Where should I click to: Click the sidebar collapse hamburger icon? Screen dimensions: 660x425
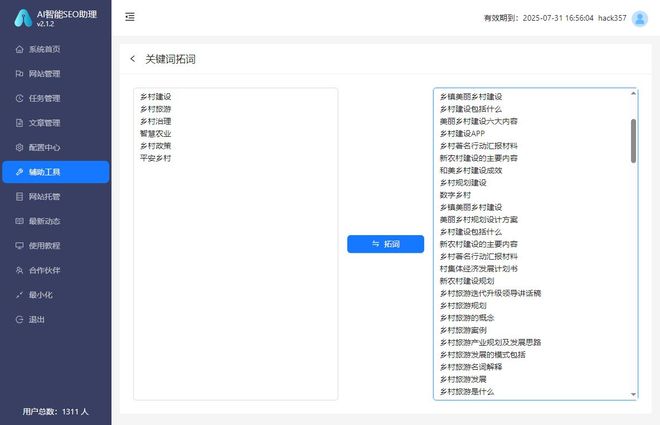pyautogui.click(x=130, y=18)
